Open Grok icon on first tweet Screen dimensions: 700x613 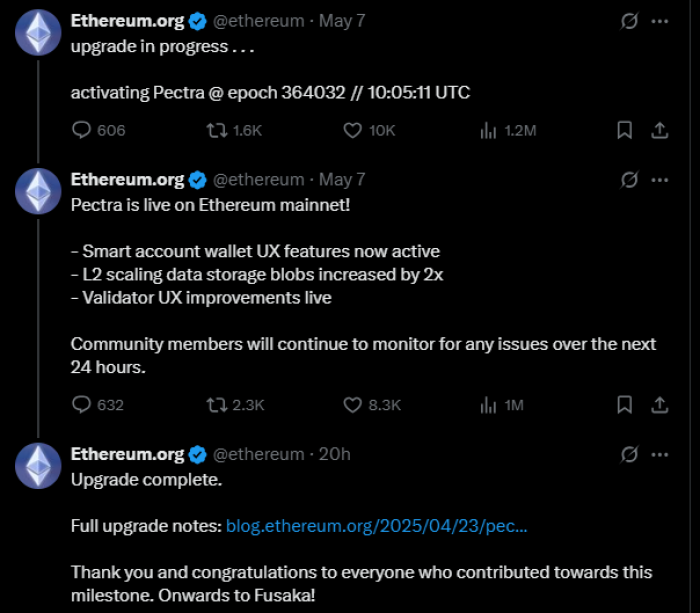click(630, 21)
